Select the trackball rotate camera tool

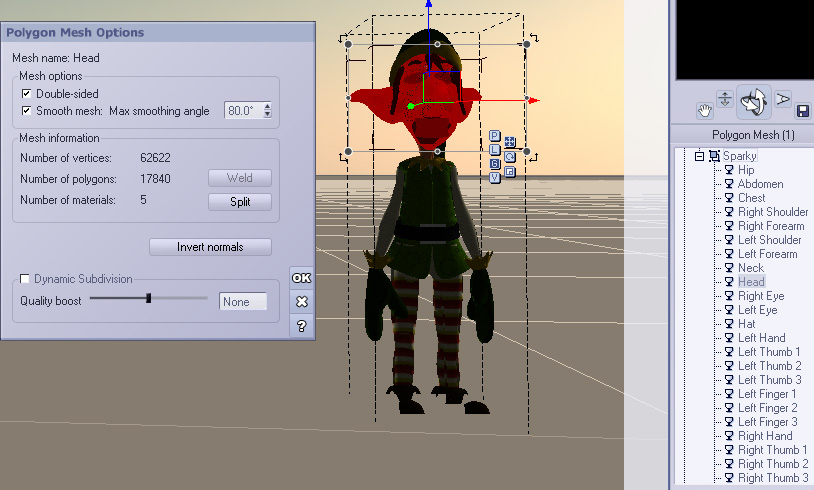753,101
